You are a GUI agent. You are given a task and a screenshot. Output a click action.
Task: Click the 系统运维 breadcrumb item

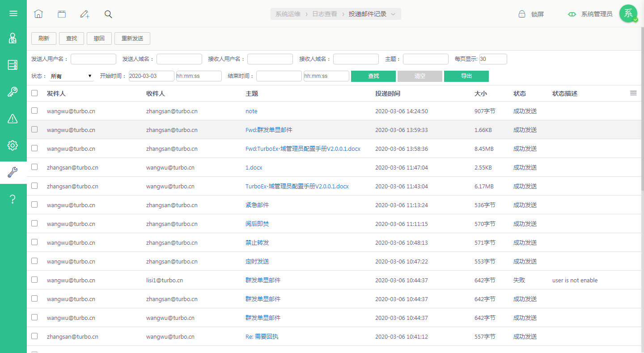(288, 14)
